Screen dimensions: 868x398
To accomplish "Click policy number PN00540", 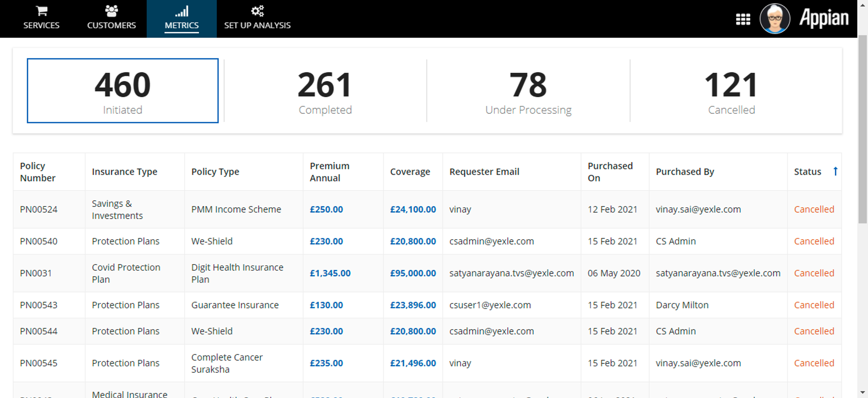I will 39,241.
